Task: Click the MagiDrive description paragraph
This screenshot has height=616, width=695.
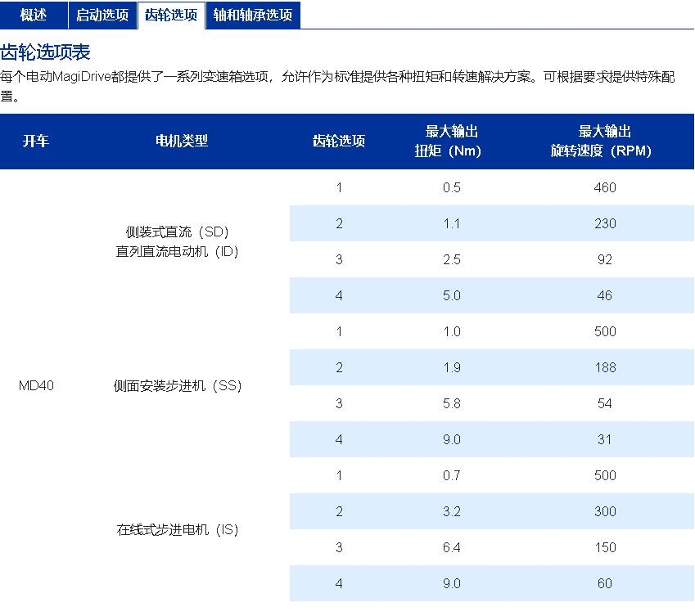Action: [x=337, y=86]
